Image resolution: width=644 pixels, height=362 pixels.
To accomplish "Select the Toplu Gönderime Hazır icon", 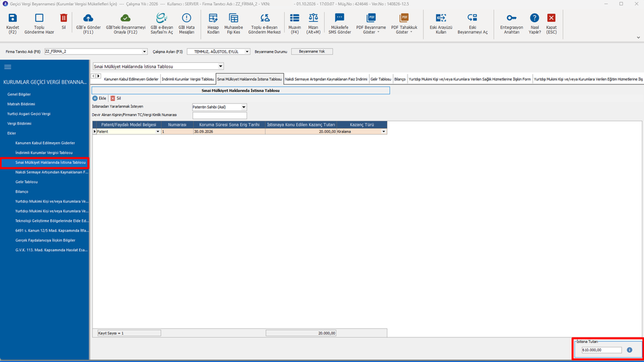I will click(x=39, y=18).
